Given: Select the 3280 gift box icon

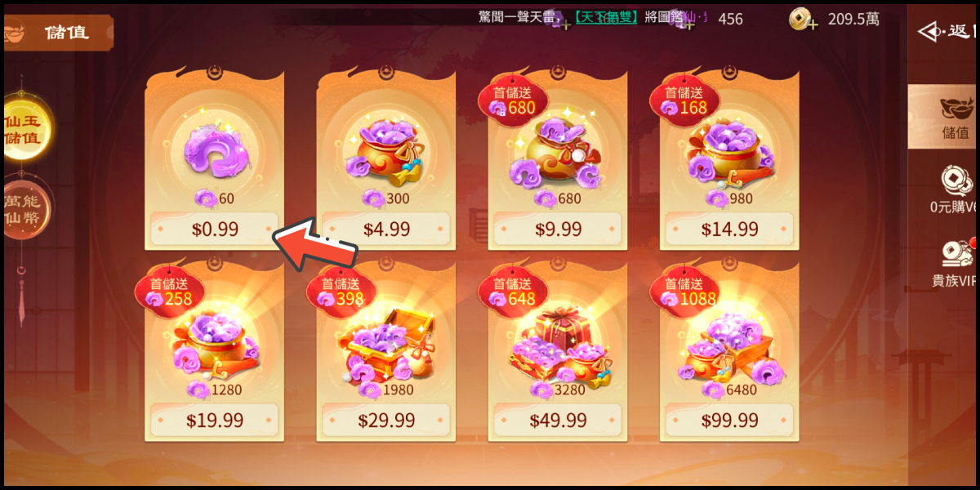Looking at the screenshot, I should 558,343.
